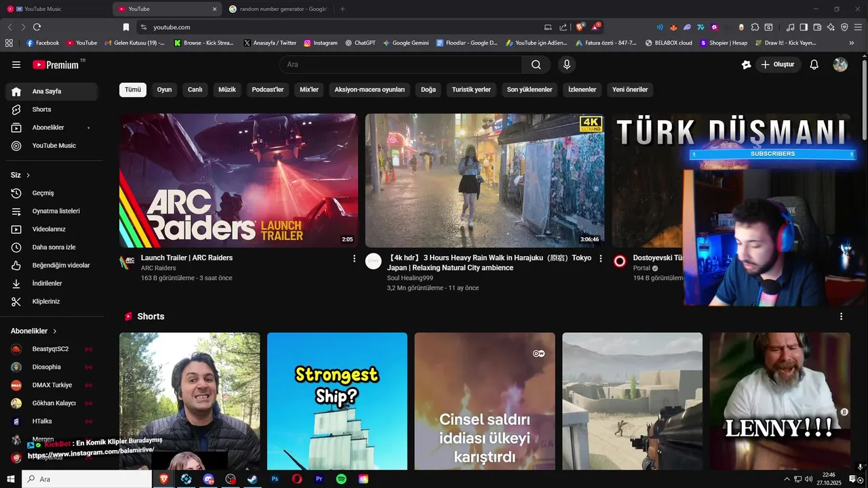The image size is (868, 488).
Task: Open the browser extensions puzzle icon
Action: pyautogui.click(x=755, y=27)
